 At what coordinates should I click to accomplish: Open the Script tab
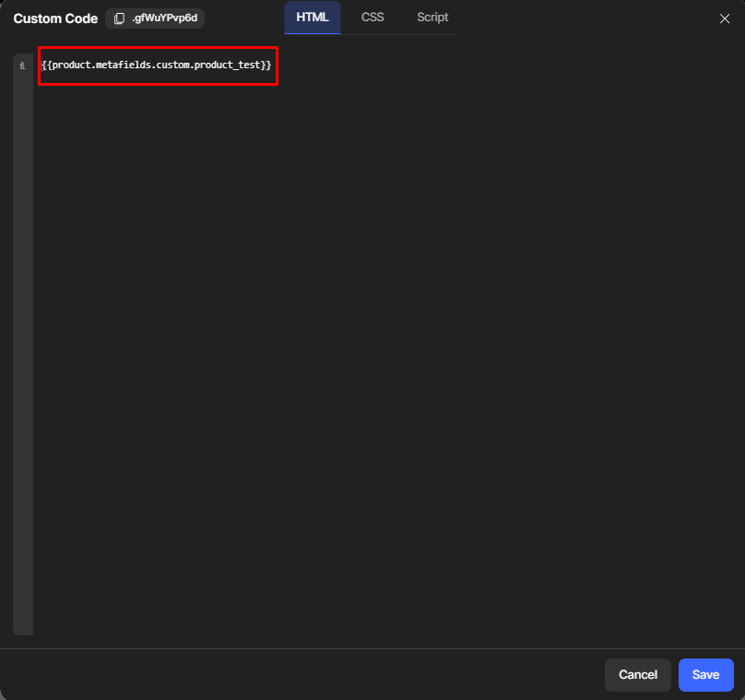[432, 17]
